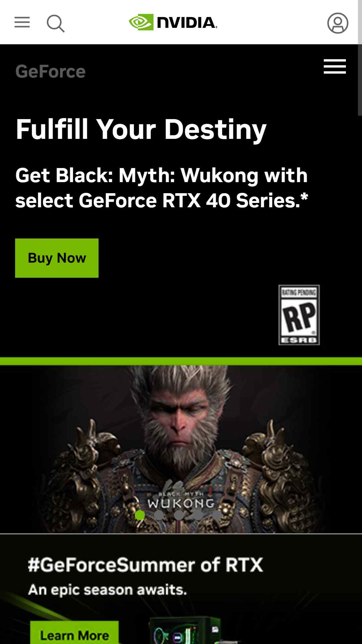Select the first green carousel dot
The height and width of the screenshot is (644, 362).
pyautogui.click(x=140, y=515)
